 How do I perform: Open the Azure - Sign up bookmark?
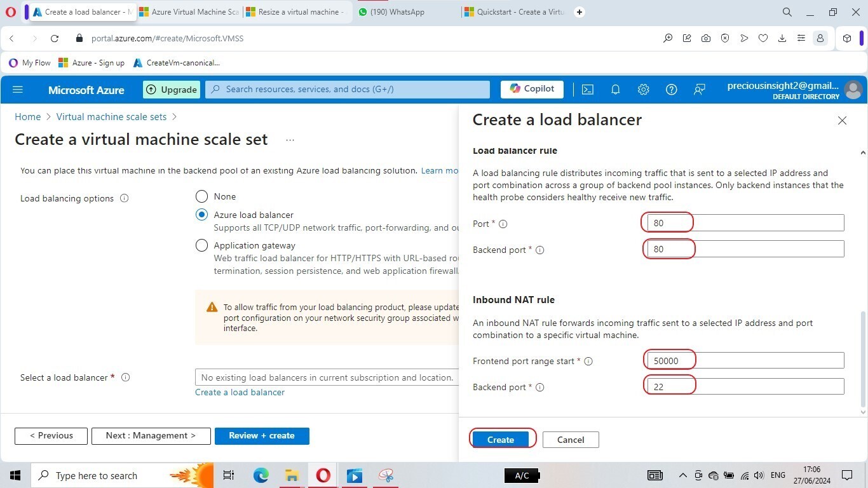(x=92, y=63)
